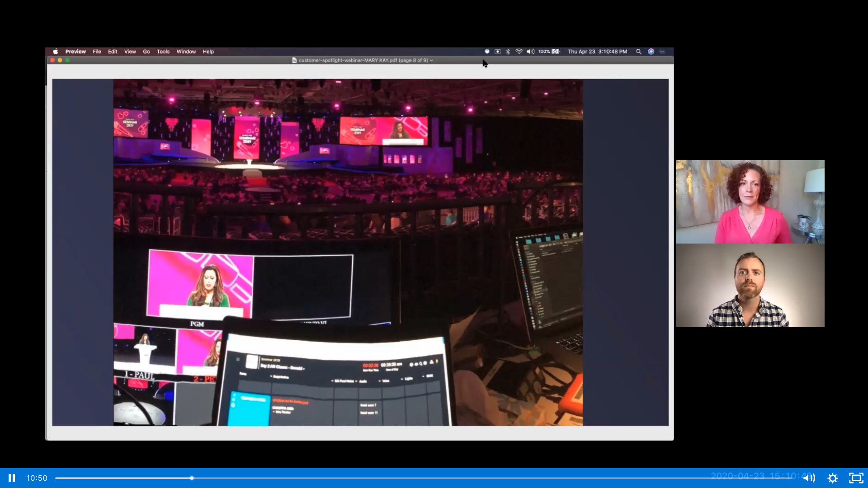
Task: Select the woman's webcam thumbnail
Action: [x=750, y=202]
